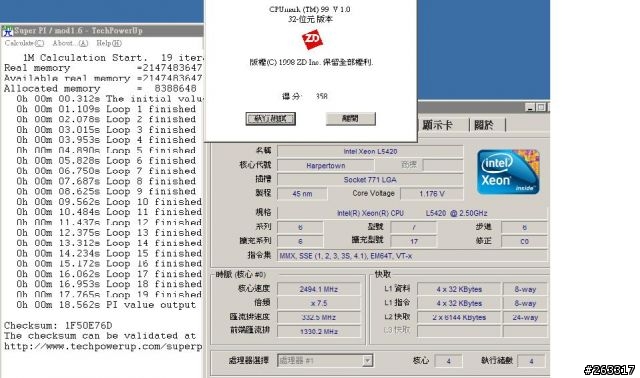The image size is (640, 378).
Task: Click the instructions field MMX, SSE
Action: click(412, 256)
